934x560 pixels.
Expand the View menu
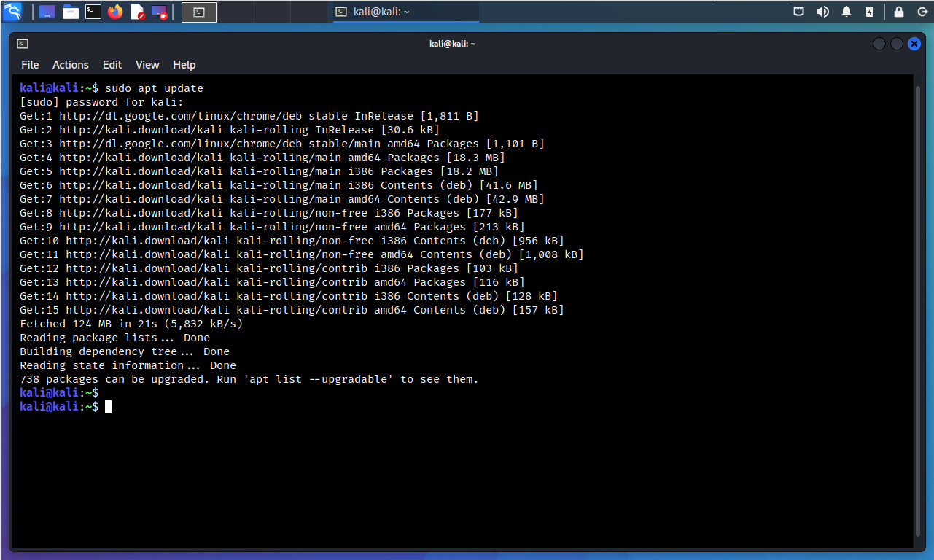point(147,65)
